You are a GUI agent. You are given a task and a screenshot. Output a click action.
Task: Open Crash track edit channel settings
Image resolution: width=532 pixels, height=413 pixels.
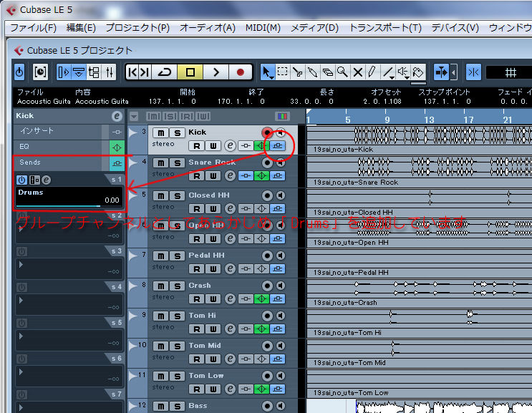230,299
